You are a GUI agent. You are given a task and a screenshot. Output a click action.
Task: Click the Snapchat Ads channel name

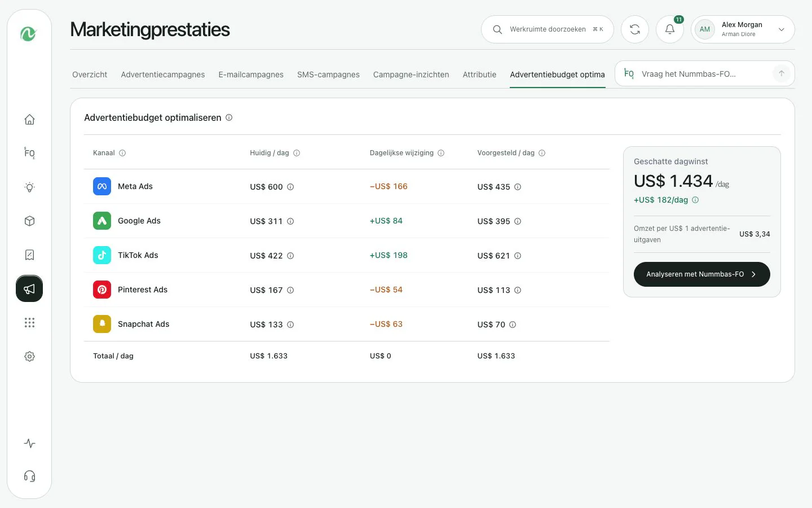(144, 324)
